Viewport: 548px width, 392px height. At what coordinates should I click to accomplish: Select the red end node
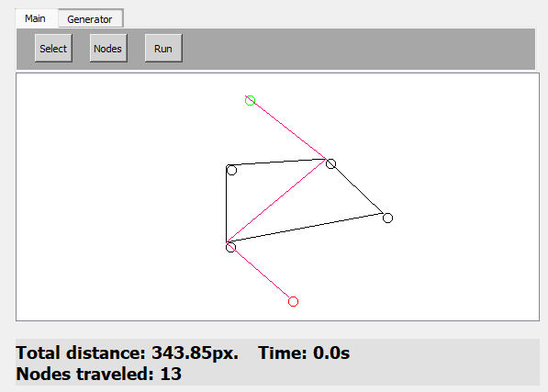click(x=293, y=301)
